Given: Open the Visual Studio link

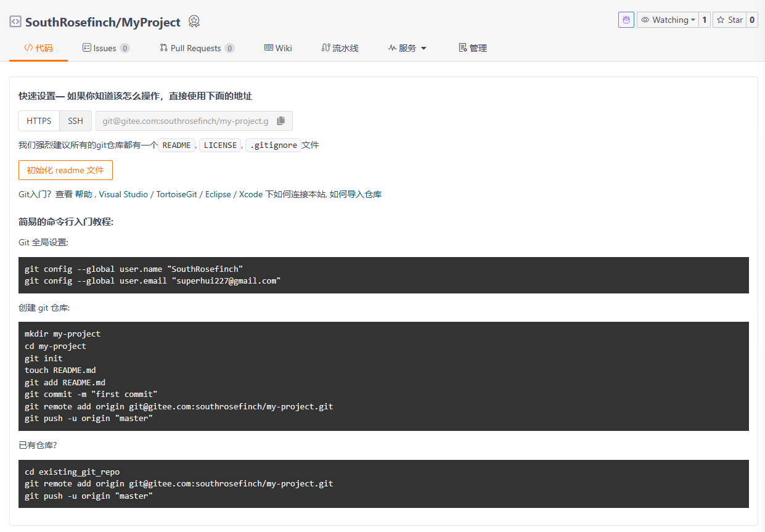Looking at the screenshot, I should (123, 194).
